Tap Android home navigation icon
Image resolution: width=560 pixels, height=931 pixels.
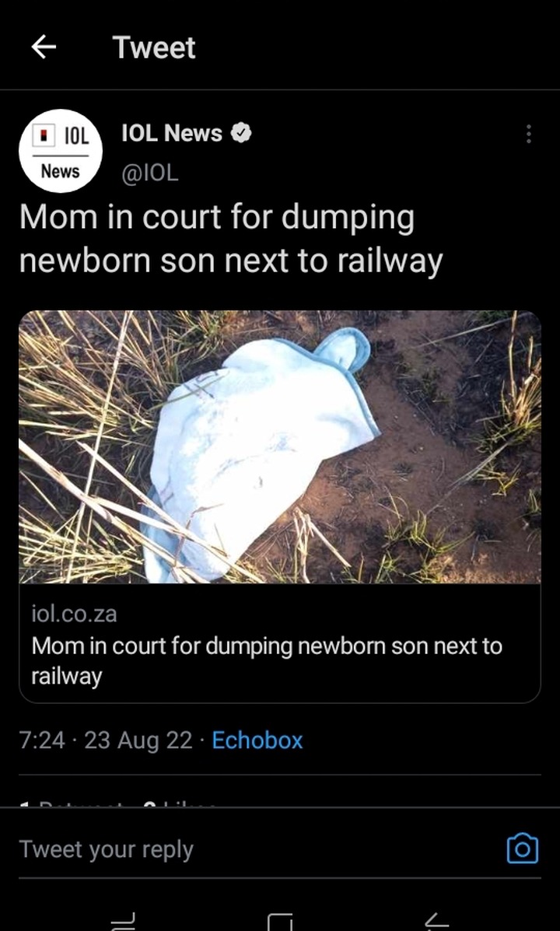click(x=280, y=922)
